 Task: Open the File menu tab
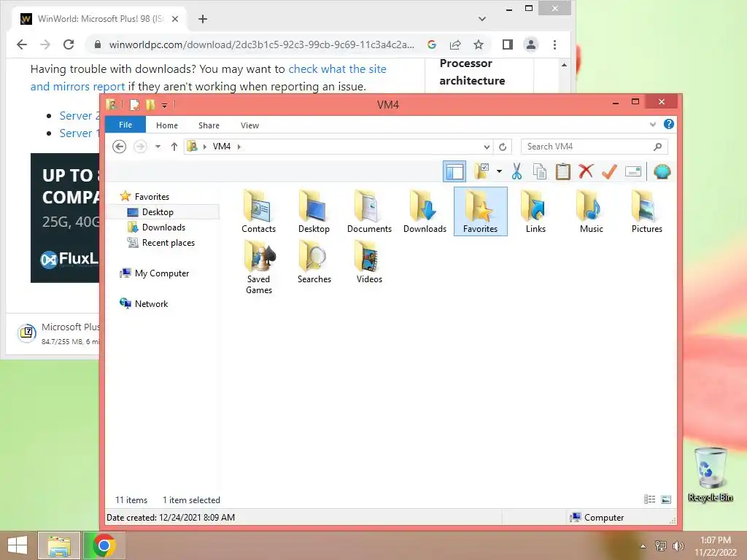coord(125,125)
